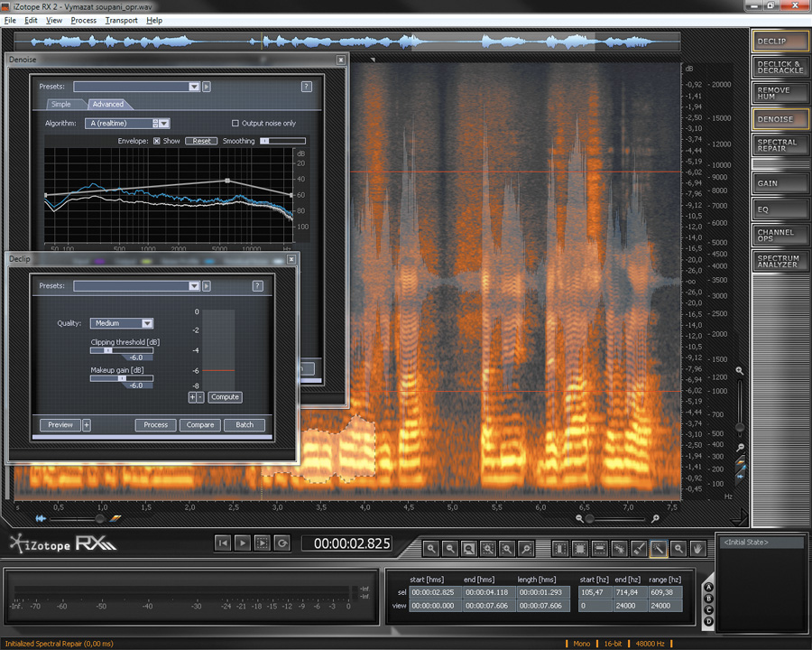Click the play selection button
This screenshot has height=650, width=812.
(262, 543)
